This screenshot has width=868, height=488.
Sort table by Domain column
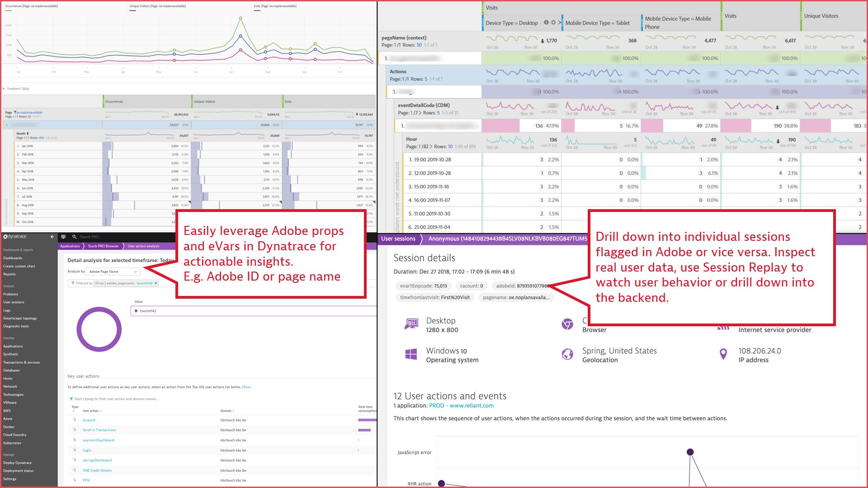point(227,411)
